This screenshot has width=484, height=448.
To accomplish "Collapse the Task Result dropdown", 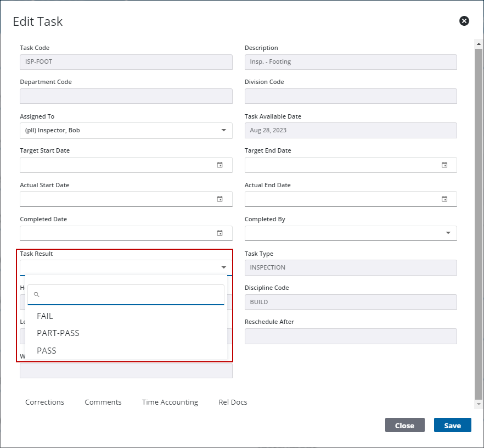I will point(223,267).
